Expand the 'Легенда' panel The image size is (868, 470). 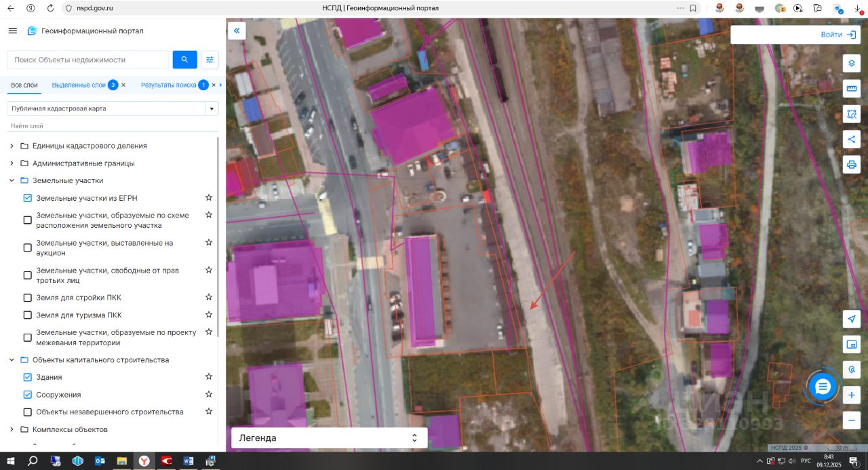(330, 438)
